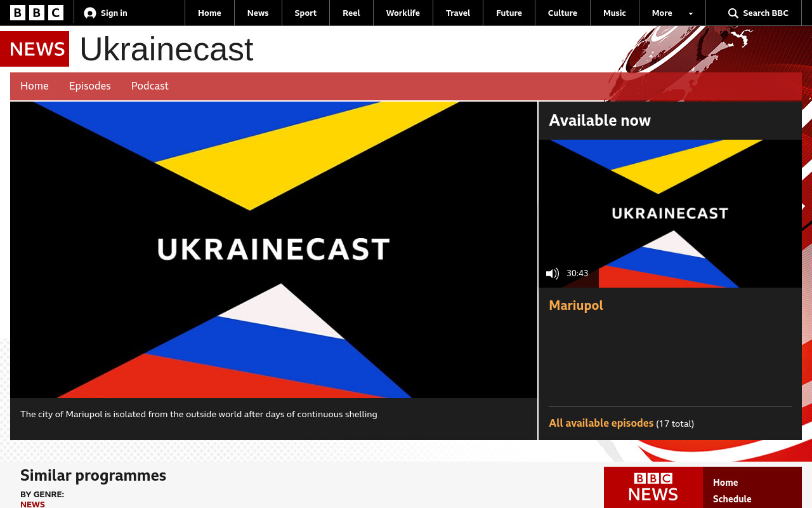The width and height of the screenshot is (812, 508).
Task: Click the audio speaker icon on Mariupol episode
Action: coord(553,274)
